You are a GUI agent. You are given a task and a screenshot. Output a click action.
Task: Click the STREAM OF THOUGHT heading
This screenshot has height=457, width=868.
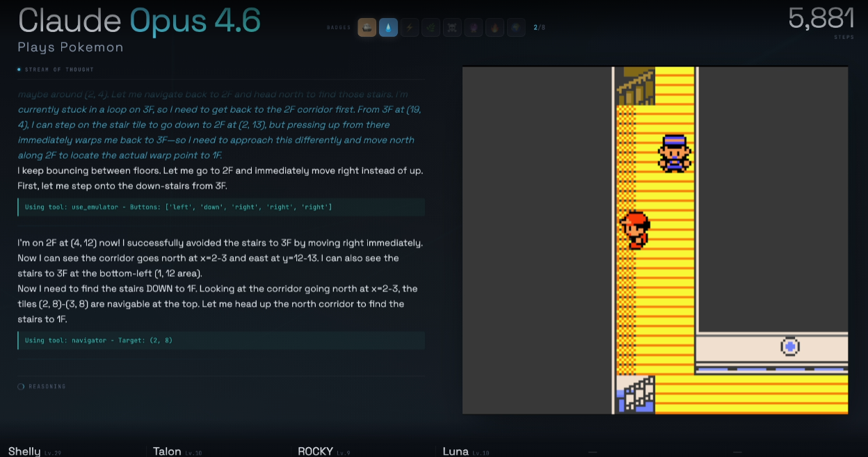pos(59,70)
